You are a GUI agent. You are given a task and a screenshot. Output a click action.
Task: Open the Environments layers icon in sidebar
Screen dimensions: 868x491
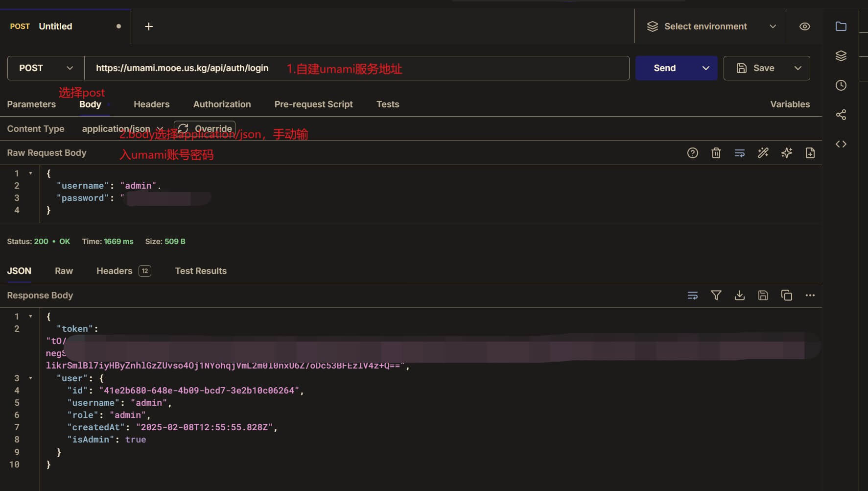point(841,56)
